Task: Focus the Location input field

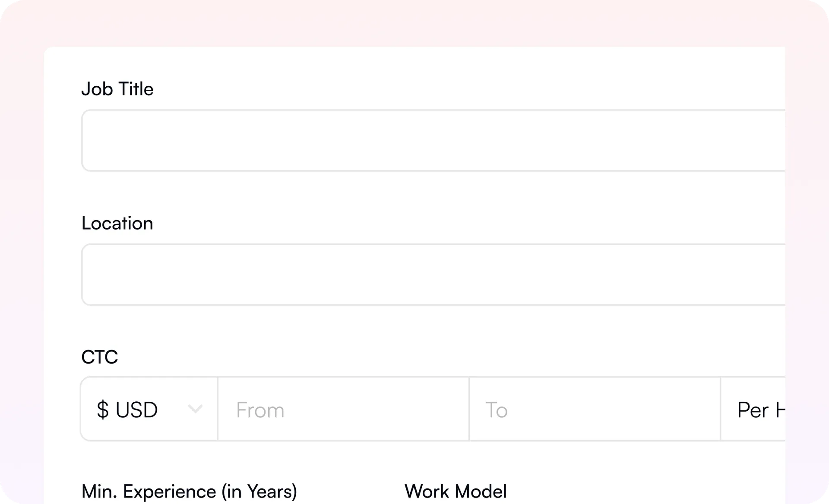Action: coord(433,274)
